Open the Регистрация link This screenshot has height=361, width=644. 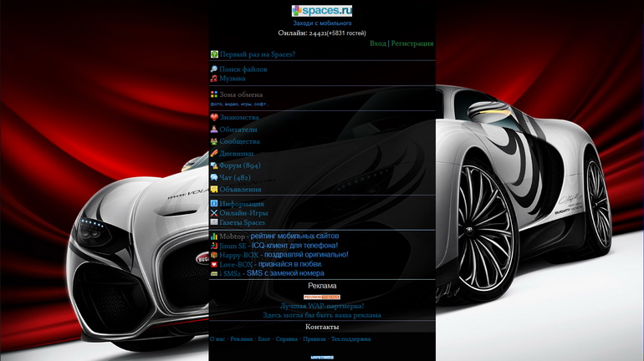click(x=412, y=43)
